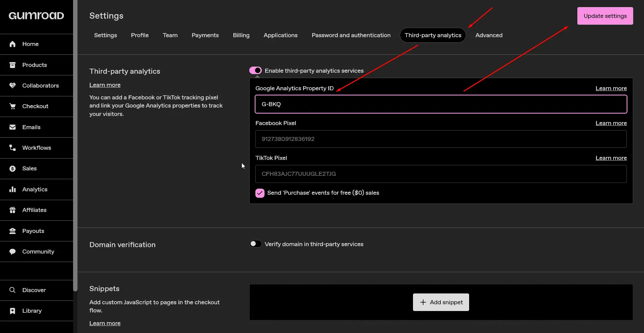This screenshot has width=644, height=333.
Task: Click the Snippets section heading
Action: pyautogui.click(x=104, y=288)
